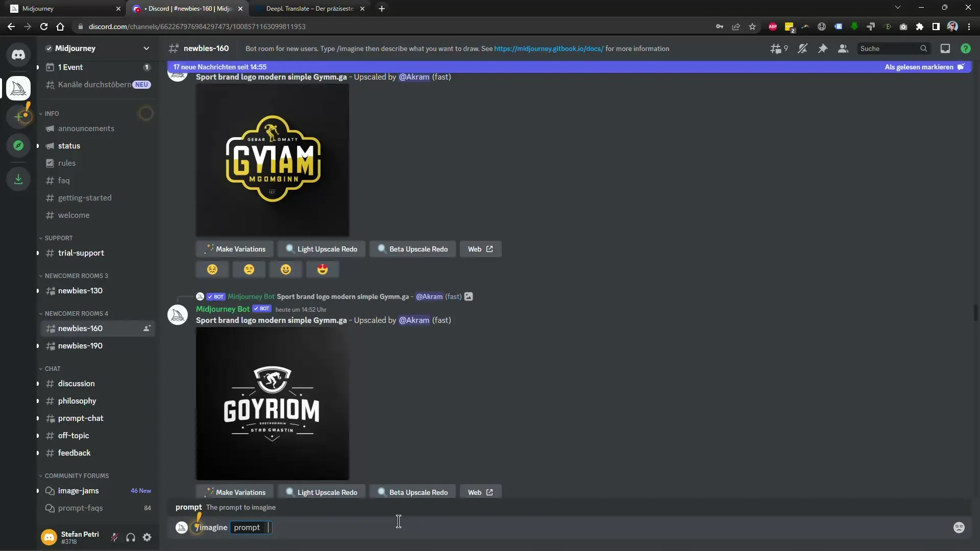The width and height of the screenshot is (980, 551).
Task: Click the members list toggle icon
Action: (842, 48)
